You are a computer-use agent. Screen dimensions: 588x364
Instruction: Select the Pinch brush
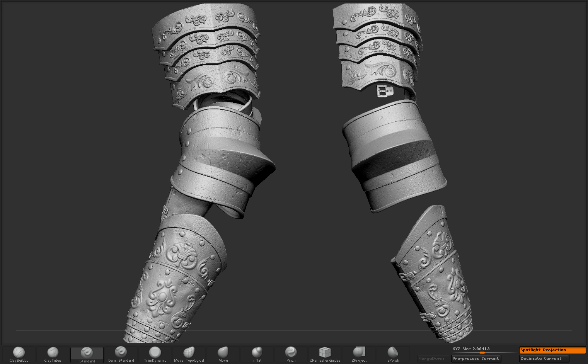291,354
